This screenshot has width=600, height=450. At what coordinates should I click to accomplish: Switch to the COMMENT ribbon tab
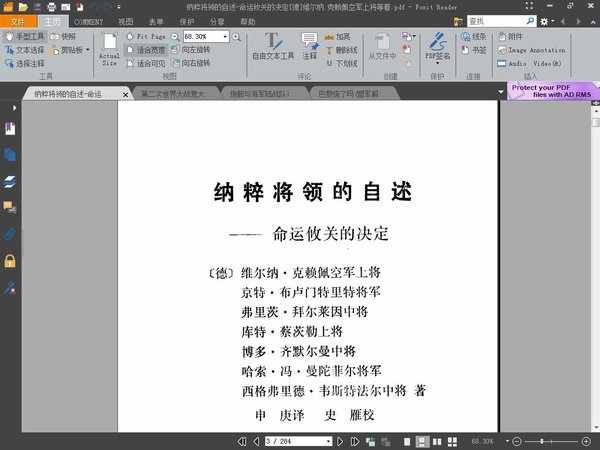tap(88, 22)
